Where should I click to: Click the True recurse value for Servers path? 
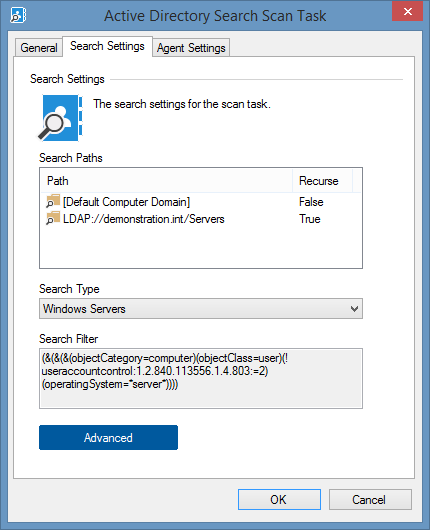point(310,219)
